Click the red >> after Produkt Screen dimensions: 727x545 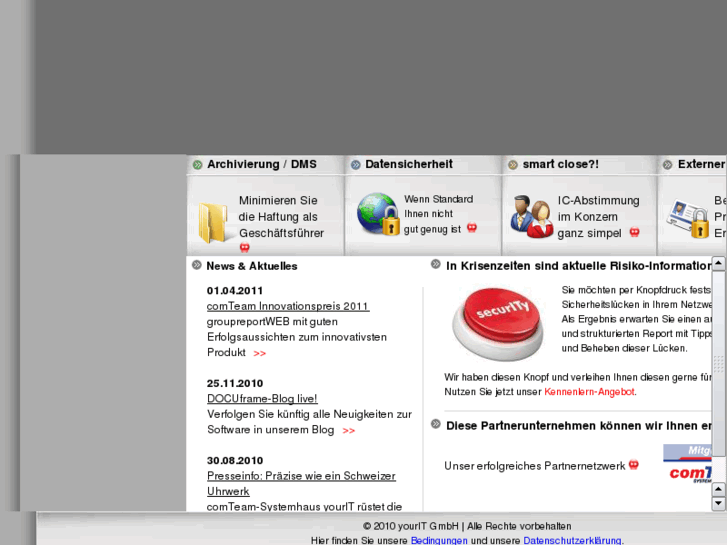260,353
